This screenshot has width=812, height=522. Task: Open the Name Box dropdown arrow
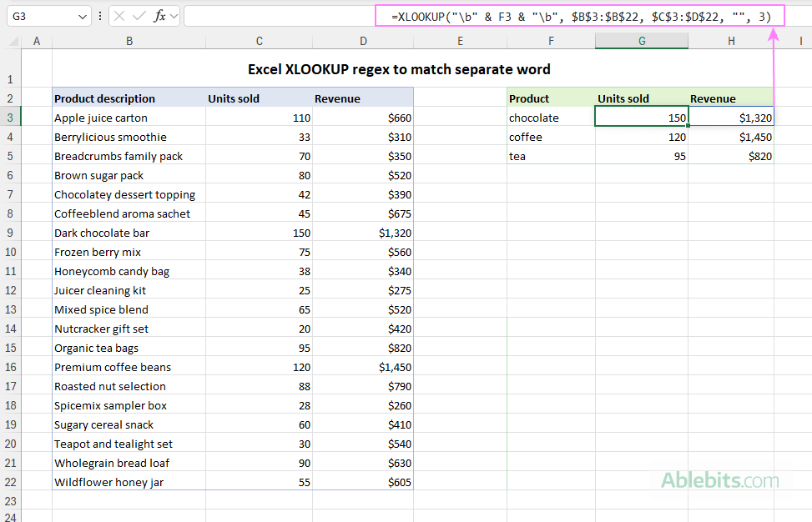pyautogui.click(x=82, y=16)
